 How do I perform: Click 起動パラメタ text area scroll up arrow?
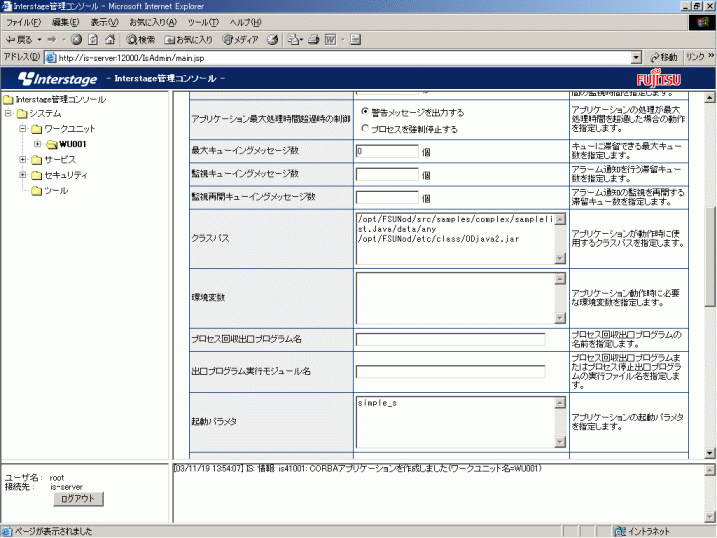point(560,402)
